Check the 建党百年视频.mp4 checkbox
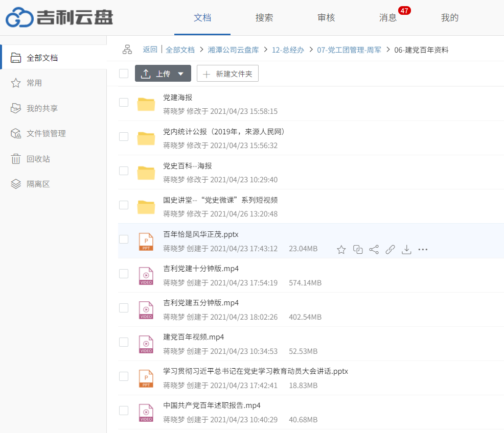Image resolution: width=504 pixels, height=433 pixels. point(123,342)
